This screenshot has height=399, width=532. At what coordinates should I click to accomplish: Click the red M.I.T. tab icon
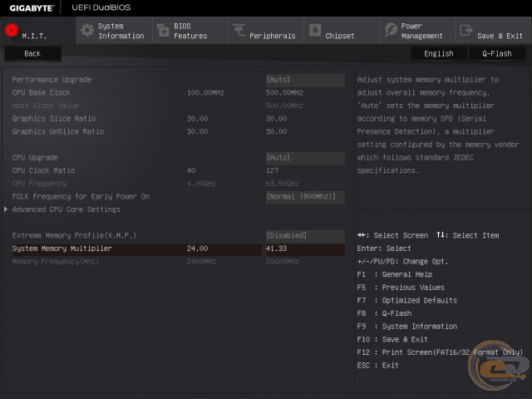(x=11, y=31)
